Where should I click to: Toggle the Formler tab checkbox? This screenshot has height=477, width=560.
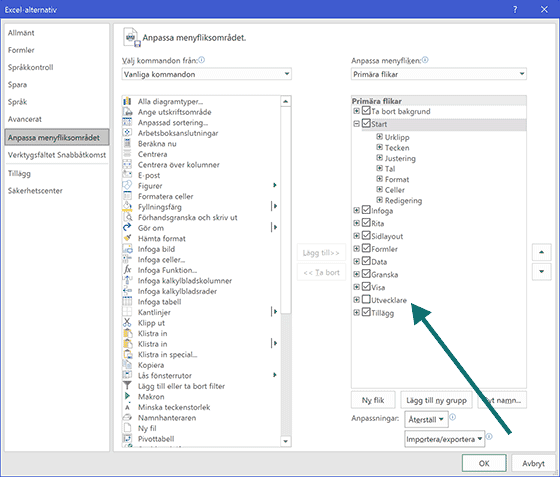click(x=366, y=248)
